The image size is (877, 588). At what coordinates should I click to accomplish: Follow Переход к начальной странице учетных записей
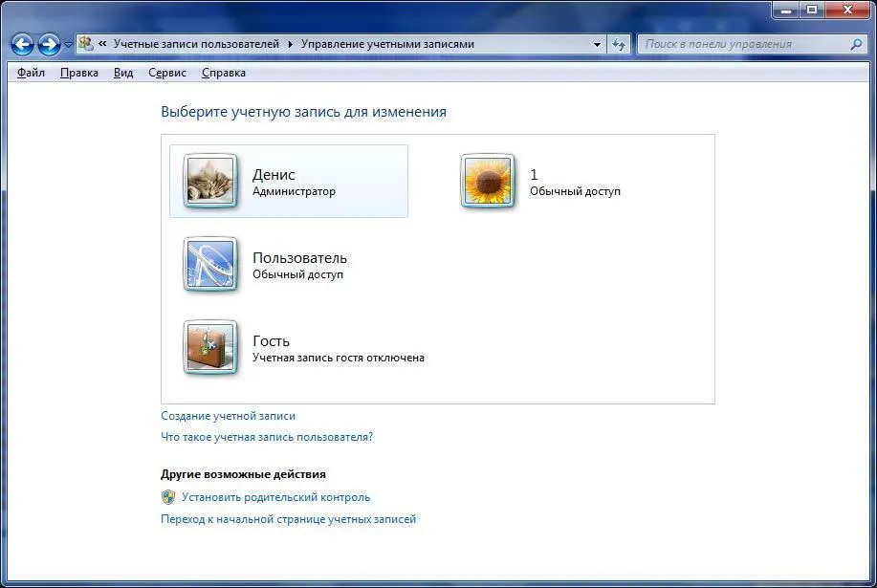[x=288, y=519]
